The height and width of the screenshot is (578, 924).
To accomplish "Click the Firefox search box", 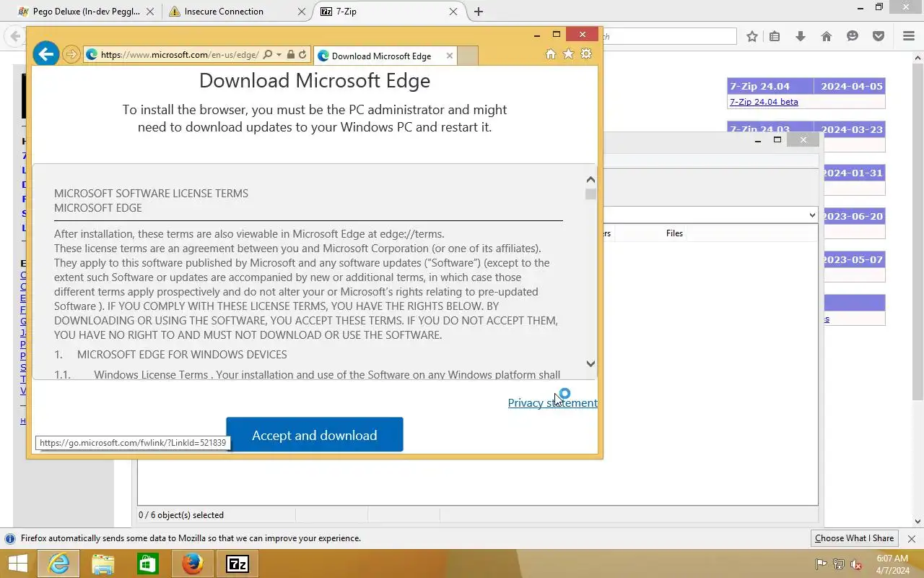I will (x=669, y=36).
